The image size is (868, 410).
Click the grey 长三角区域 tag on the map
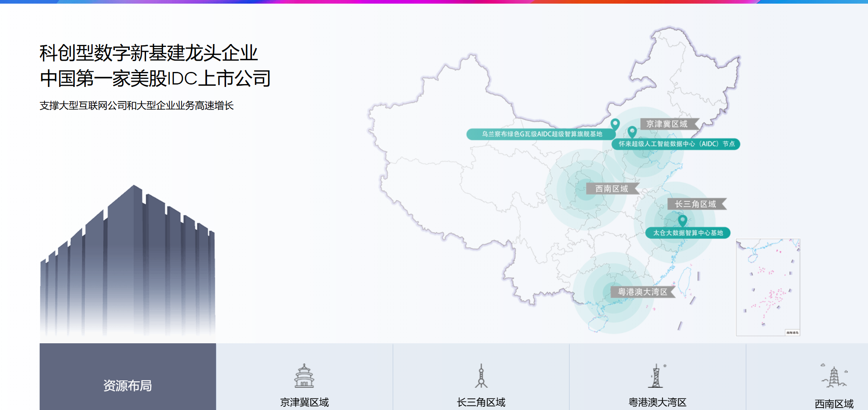coord(697,204)
